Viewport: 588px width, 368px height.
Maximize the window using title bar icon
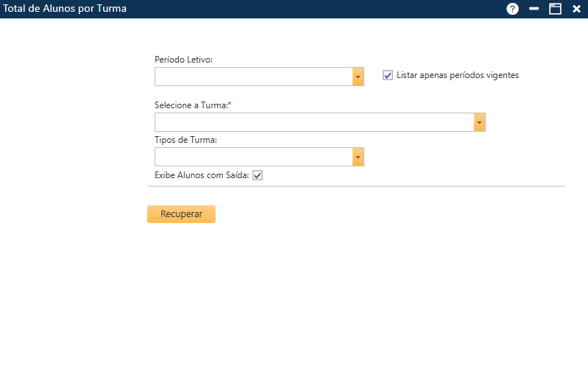tap(556, 9)
